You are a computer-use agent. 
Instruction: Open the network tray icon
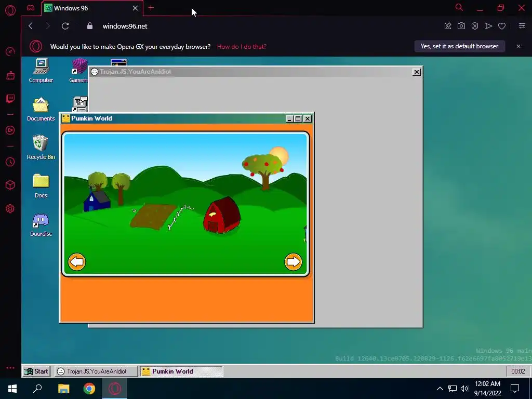point(453,389)
